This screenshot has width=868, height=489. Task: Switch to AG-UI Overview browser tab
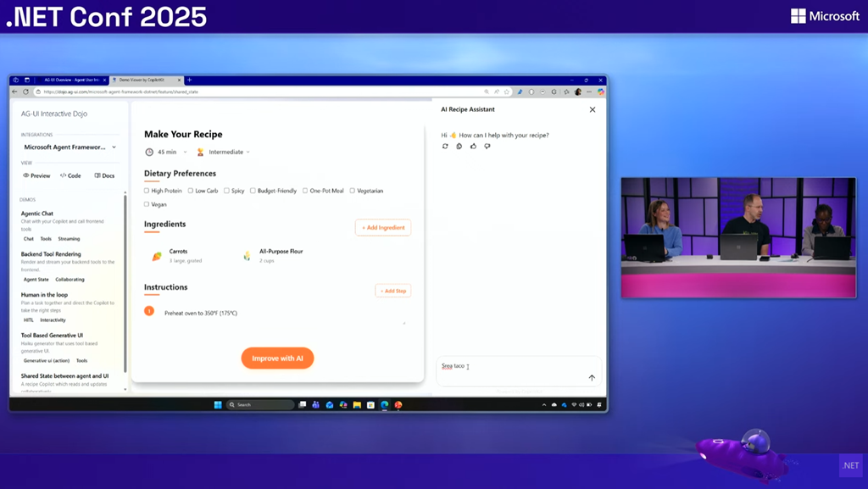pyautogui.click(x=73, y=80)
